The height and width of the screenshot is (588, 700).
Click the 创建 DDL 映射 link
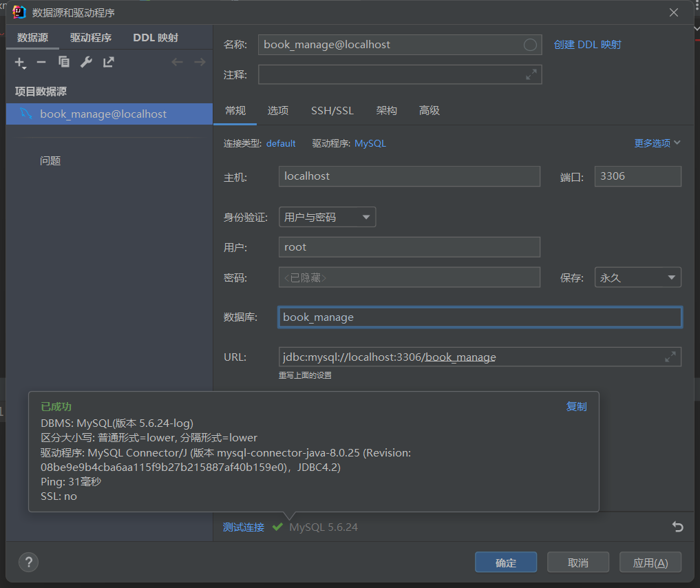click(587, 45)
